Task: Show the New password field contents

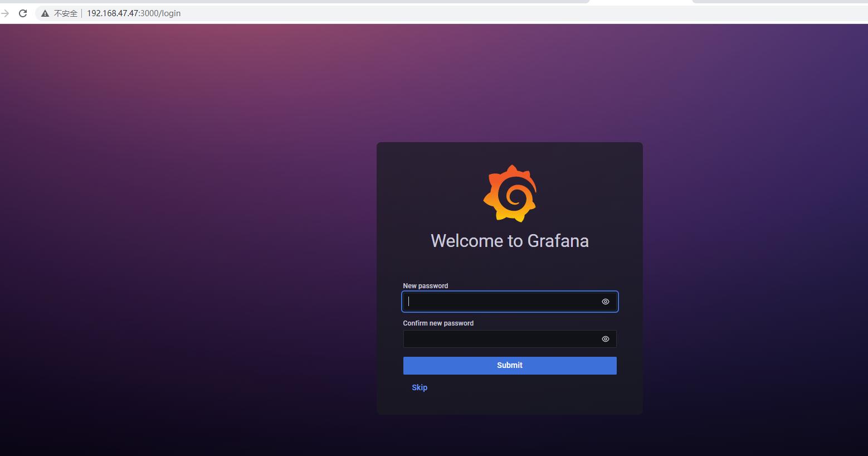Action: (x=606, y=302)
